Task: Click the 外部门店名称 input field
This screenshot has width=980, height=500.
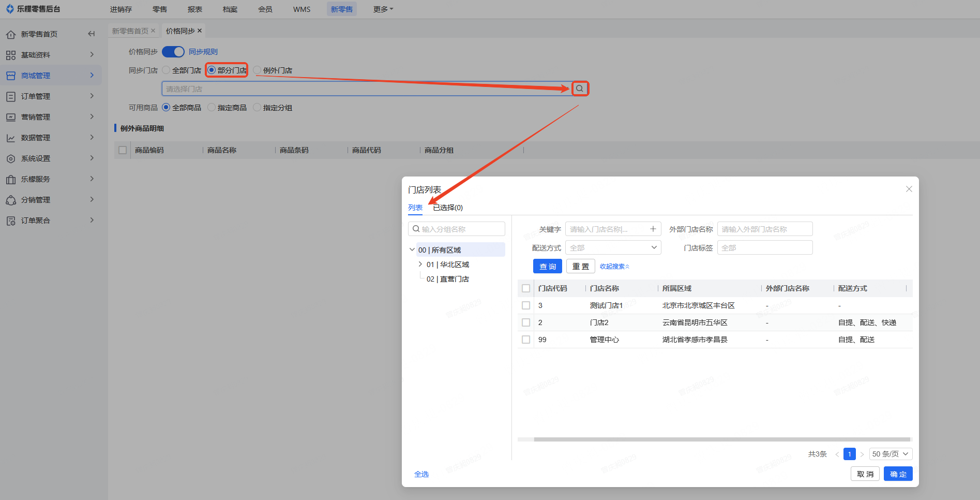Action: click(765, 229)
